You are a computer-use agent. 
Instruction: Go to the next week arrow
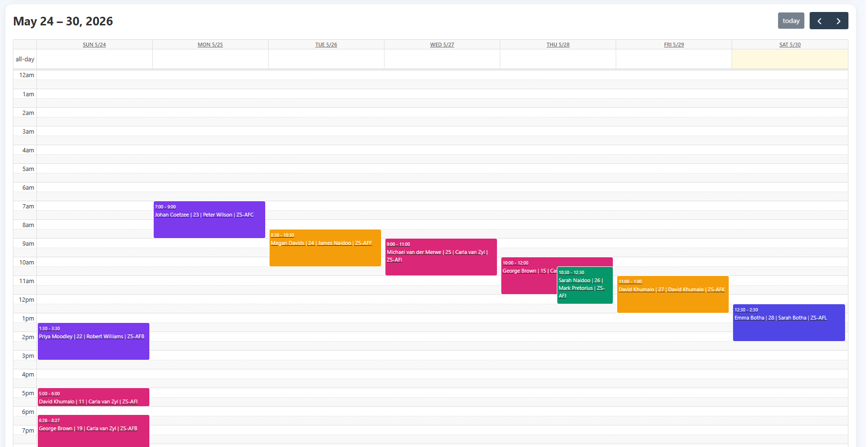(x=838, y=21)
